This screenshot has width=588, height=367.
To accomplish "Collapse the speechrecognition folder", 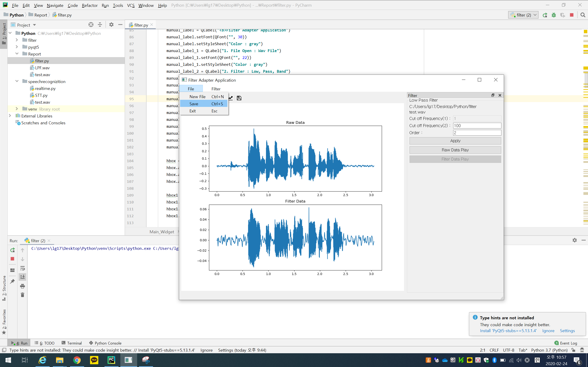I will pyautogui.click(x=17, y=81).
